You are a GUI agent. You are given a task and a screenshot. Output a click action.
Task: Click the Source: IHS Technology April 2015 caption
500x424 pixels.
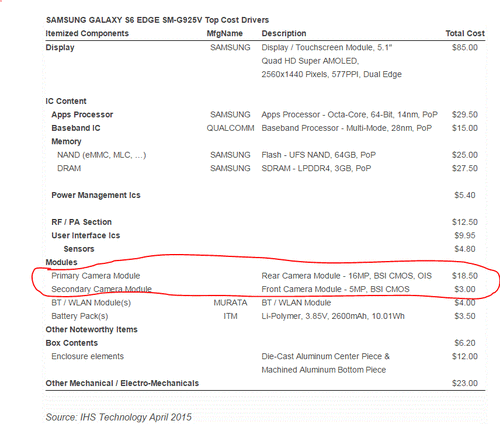119,417
